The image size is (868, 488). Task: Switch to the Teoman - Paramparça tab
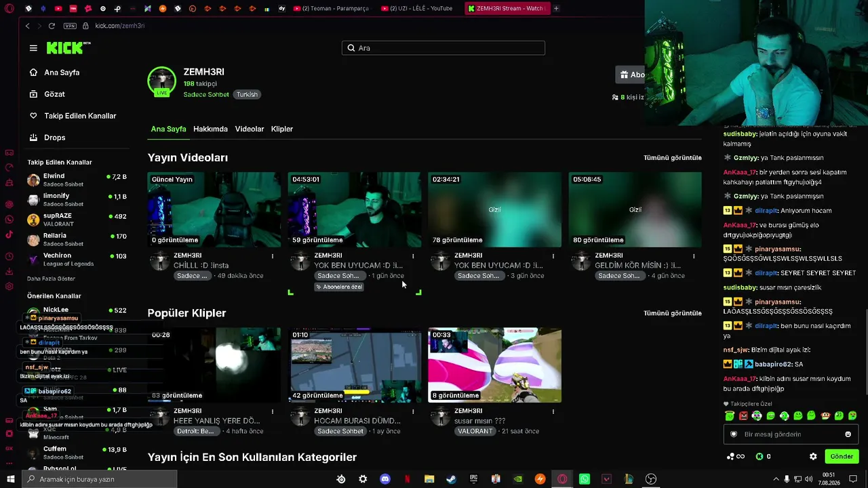pos(330,8)
